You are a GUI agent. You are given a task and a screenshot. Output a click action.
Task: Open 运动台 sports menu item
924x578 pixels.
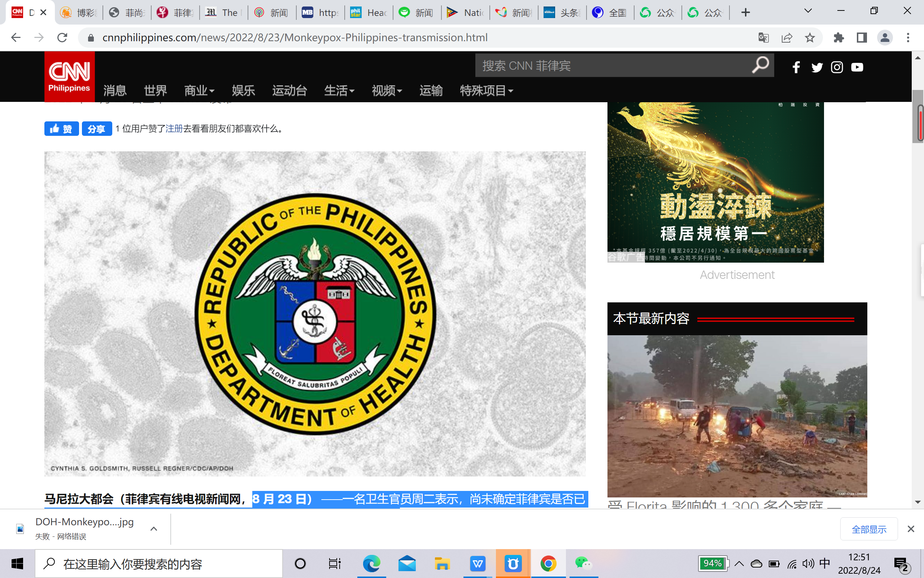coord(289,91)
